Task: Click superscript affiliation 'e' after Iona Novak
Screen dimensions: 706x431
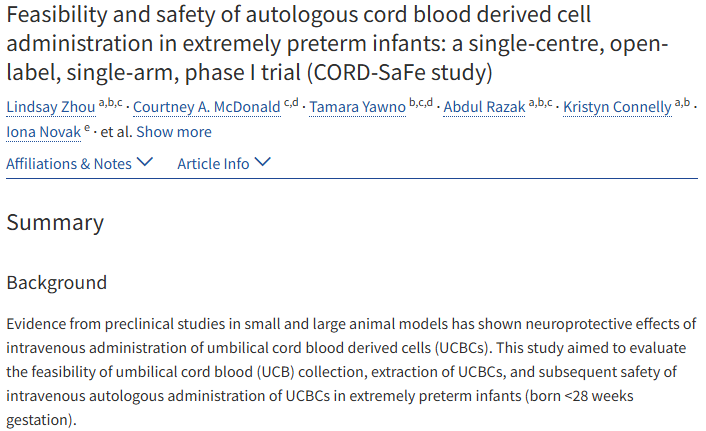Action: pos(87,128)
